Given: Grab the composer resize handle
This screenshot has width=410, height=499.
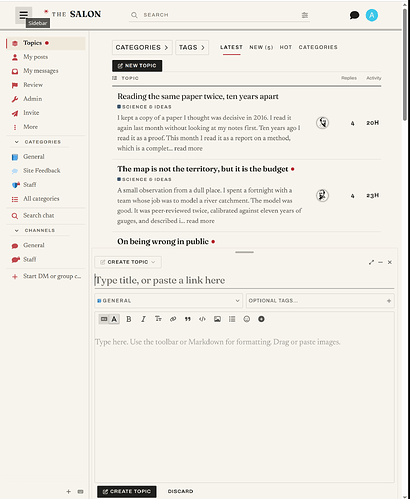Looking at the screenshot, I should click(244, 252).
